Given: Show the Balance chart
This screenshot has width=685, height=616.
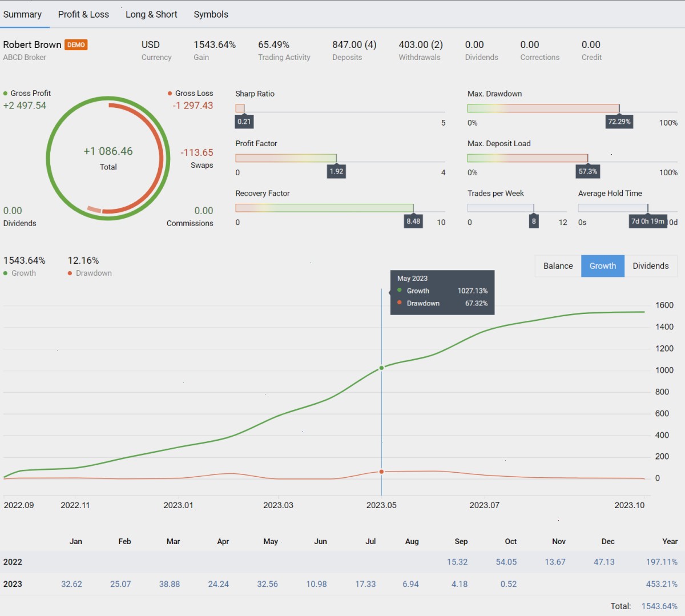Looking at the screenshot, I should (558, 266).
